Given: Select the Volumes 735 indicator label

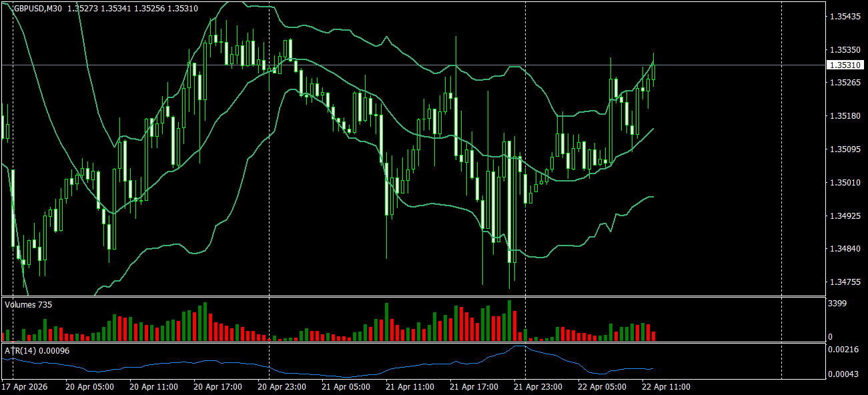Looking at the screenshot, I should click(29, 304).
